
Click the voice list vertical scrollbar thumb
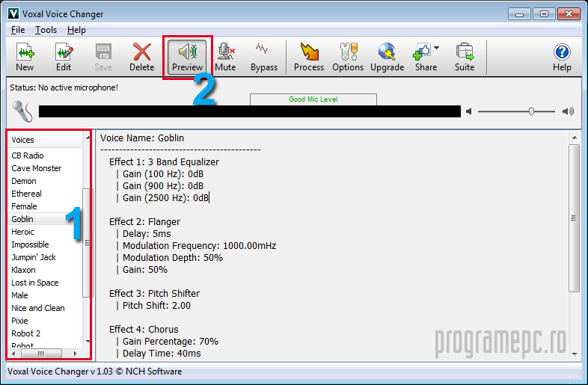tap(87, 243)
